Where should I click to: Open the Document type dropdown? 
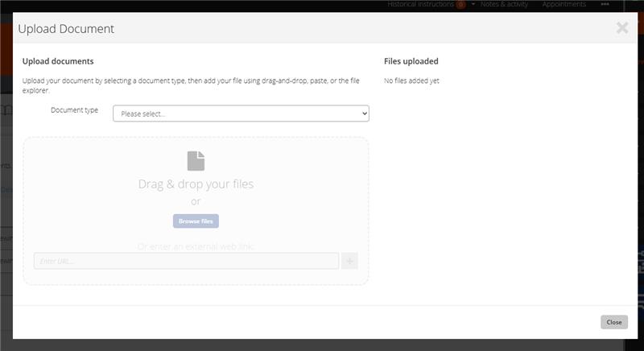coord(241,114)
